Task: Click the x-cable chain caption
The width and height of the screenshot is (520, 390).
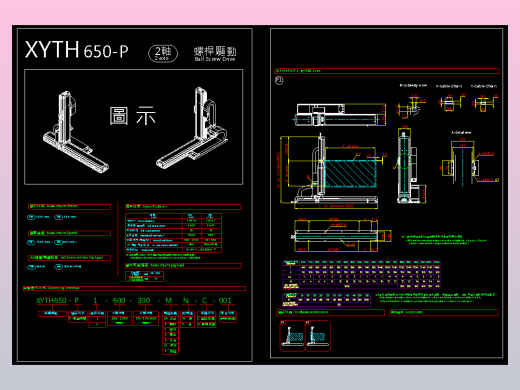Action: pyautogui.click(x=449, y=86)
